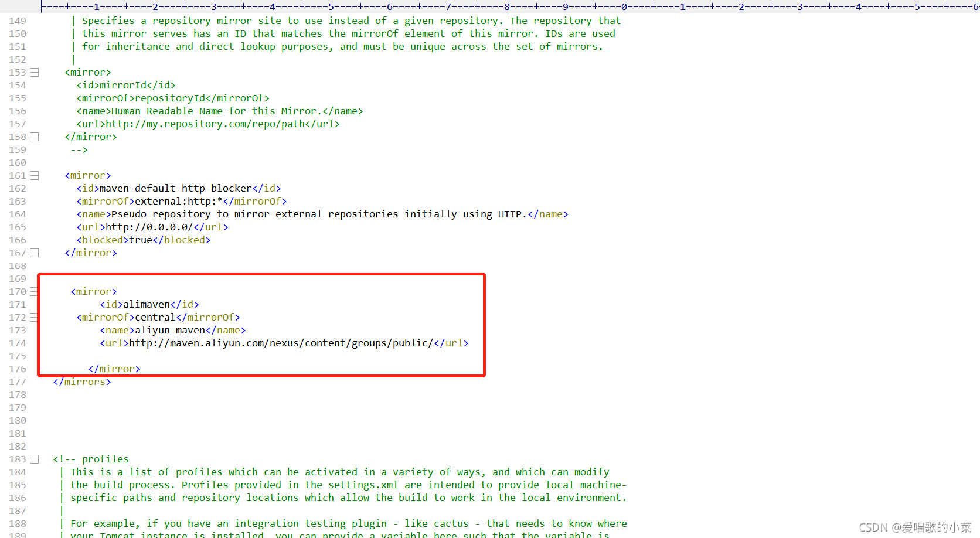Click line number 181 in the gutter
The width and height of the screenshot is (980, 538).
click(18, 434)
